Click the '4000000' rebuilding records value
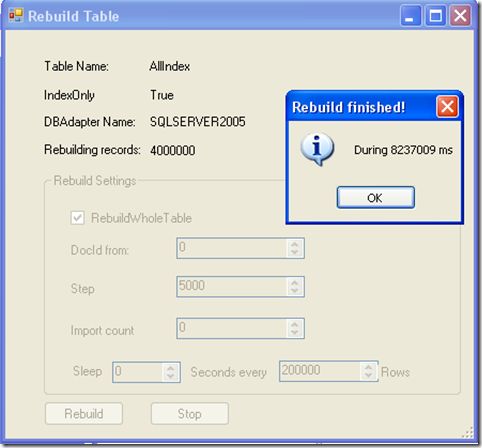Image resolution: width=482 pixels, height=448 pixels. (173, 150)
